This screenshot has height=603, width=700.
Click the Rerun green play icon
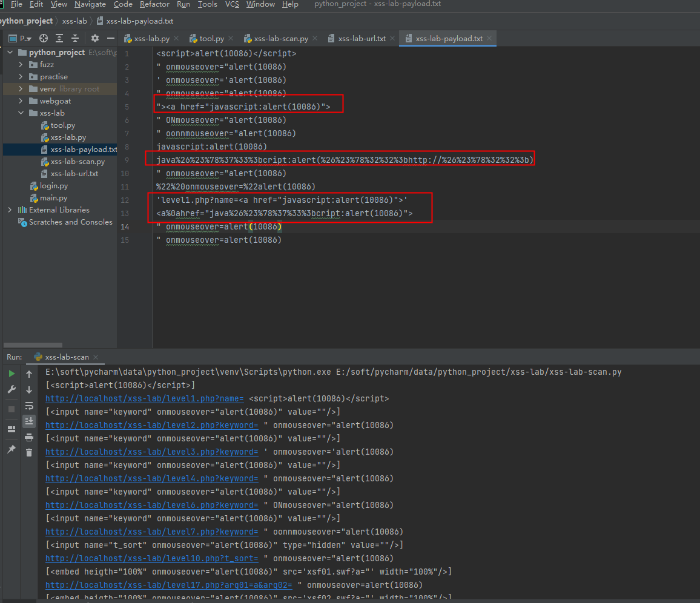click(x=12, y=374)
